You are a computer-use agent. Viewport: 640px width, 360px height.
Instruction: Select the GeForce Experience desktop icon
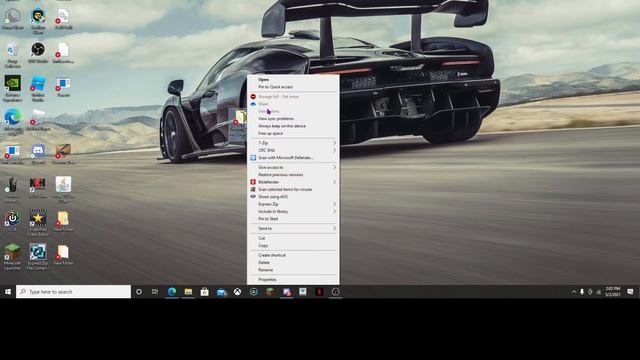(x=13, y=88)
